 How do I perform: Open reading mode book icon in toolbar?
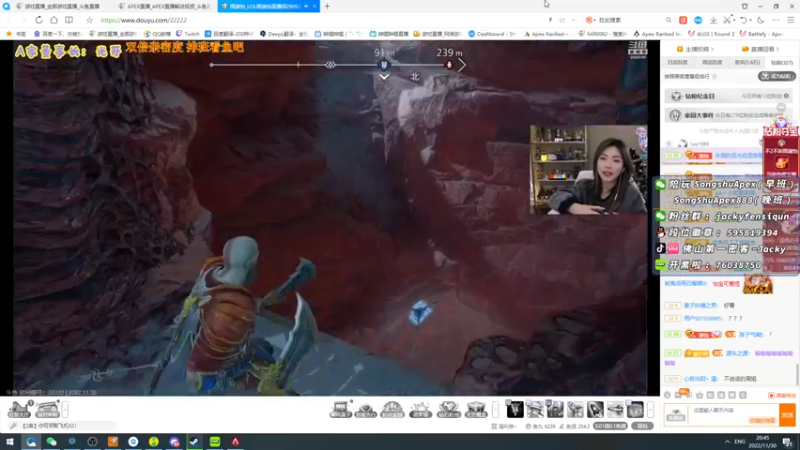(x=69, y=20)
